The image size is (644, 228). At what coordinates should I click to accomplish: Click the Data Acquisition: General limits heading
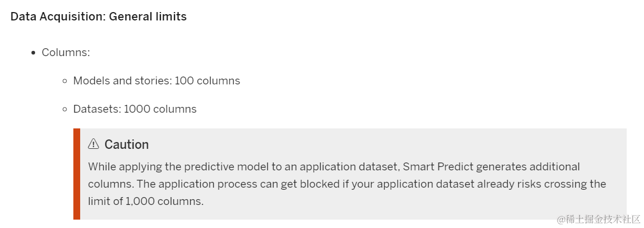(x=99, y=16)
